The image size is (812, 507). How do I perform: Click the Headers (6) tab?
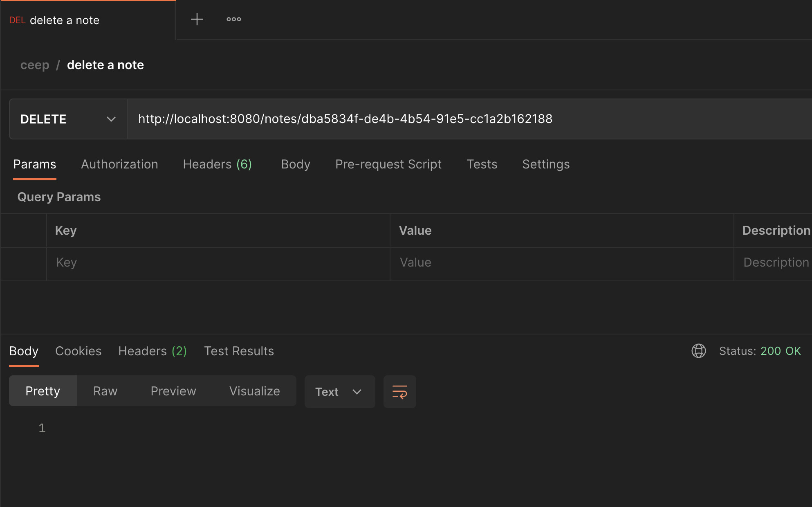pyautogui.click(x=218, y=164)
